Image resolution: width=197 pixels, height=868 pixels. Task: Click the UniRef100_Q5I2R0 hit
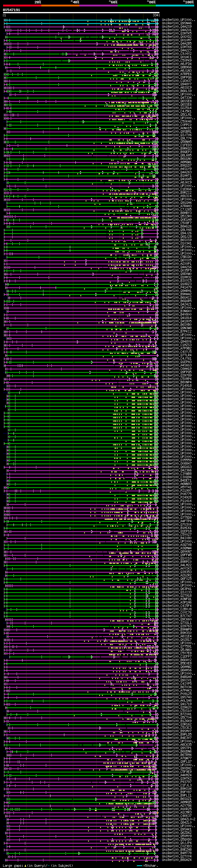pyautogui.click(x=177, y=216)
